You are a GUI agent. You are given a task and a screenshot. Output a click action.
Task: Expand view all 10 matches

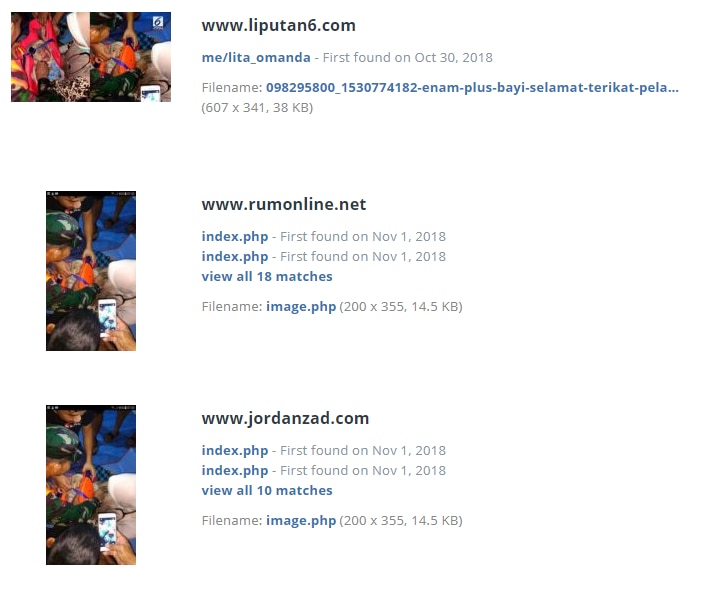(267, 490)
